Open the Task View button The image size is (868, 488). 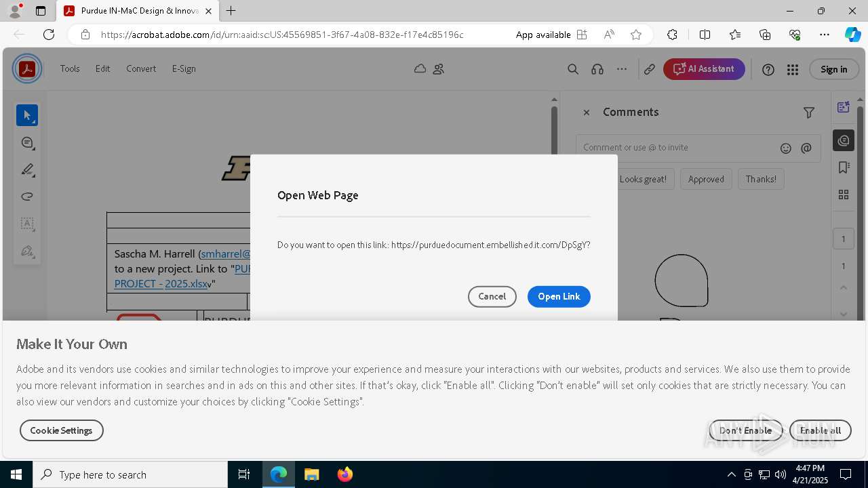point(244,474)
